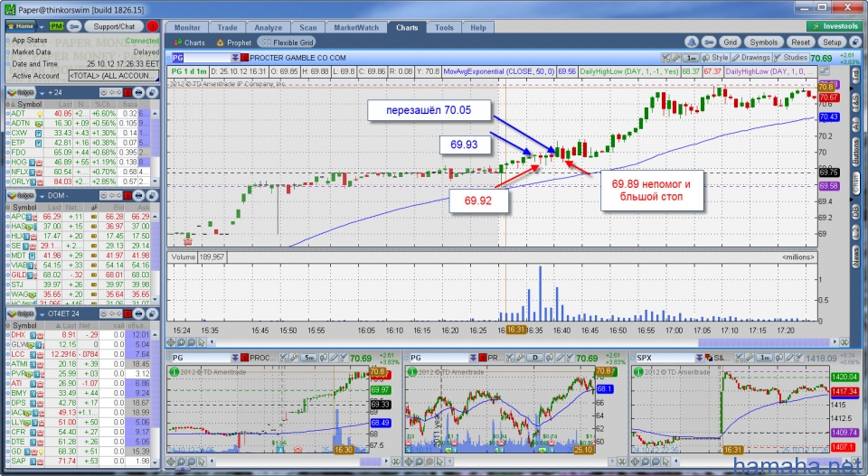Click the red alert circle beside Support/Chat
Image resolution: width=868 pixels, height=476 pixels.
click(152, 26)
